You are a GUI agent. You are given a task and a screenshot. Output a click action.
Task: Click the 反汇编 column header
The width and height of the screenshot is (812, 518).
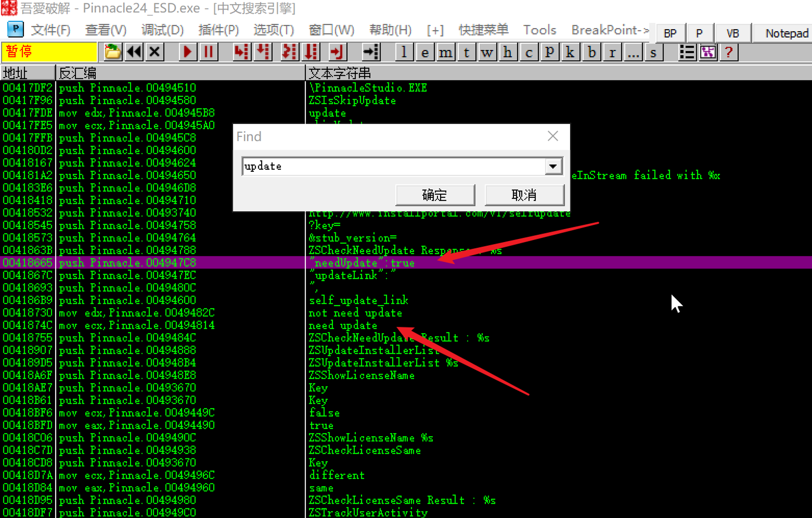(180, 73)
